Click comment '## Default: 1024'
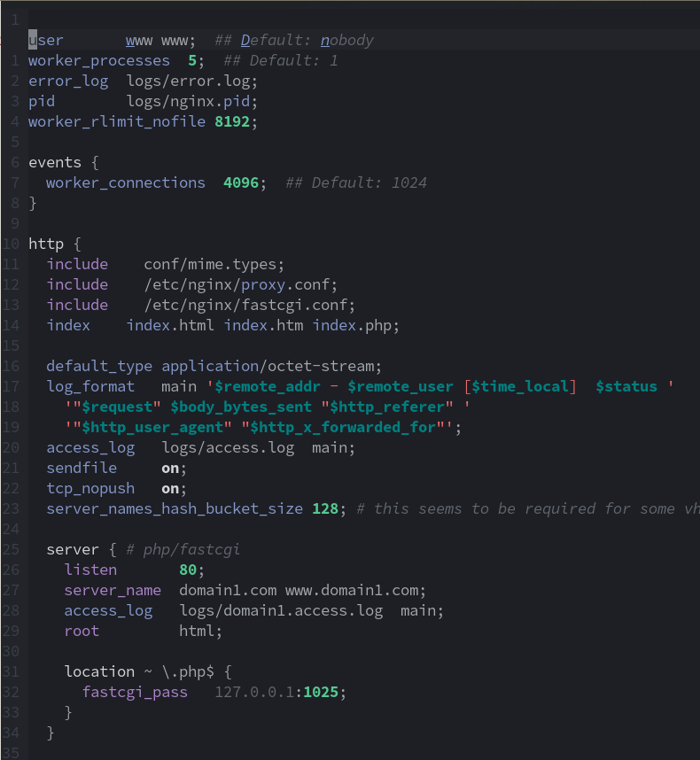Screen dimensions: 700x760 point(356,182)
